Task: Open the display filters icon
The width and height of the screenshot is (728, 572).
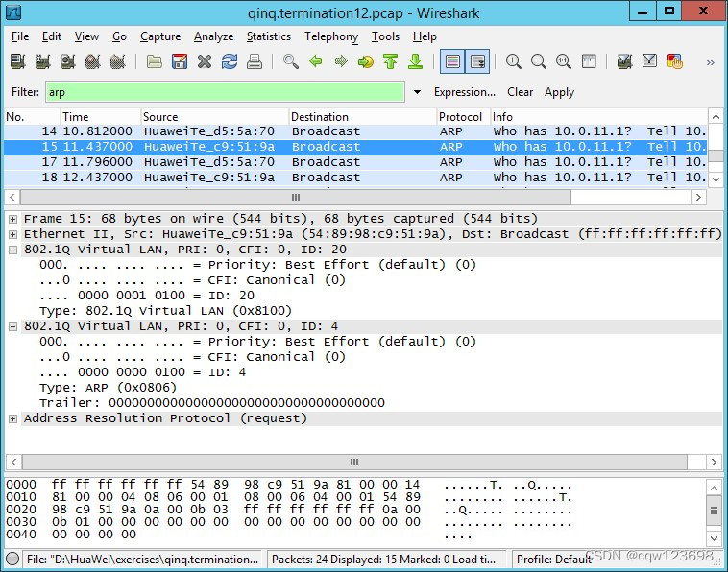Action: (649, 61)
